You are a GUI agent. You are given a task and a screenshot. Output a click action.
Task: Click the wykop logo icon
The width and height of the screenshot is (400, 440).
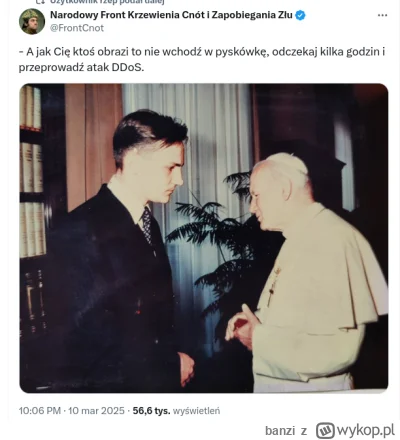(x=325, y=430)
